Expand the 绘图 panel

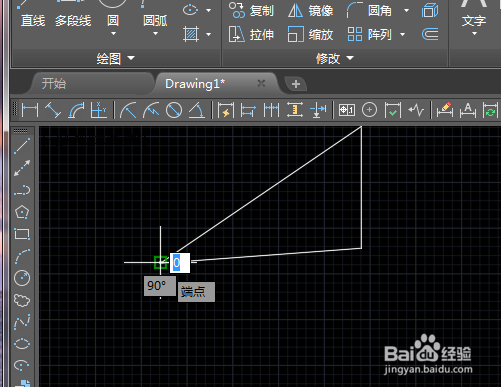pos(115,59)
